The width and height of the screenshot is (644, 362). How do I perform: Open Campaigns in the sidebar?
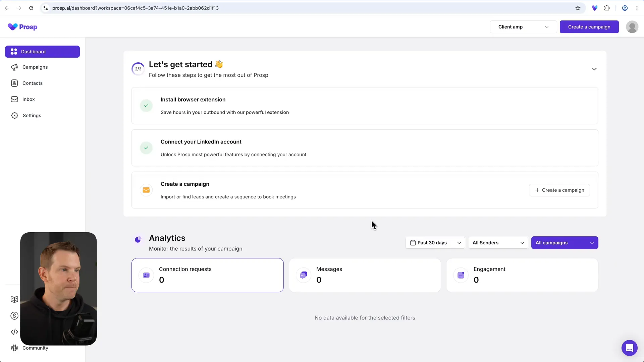(35, 67)
